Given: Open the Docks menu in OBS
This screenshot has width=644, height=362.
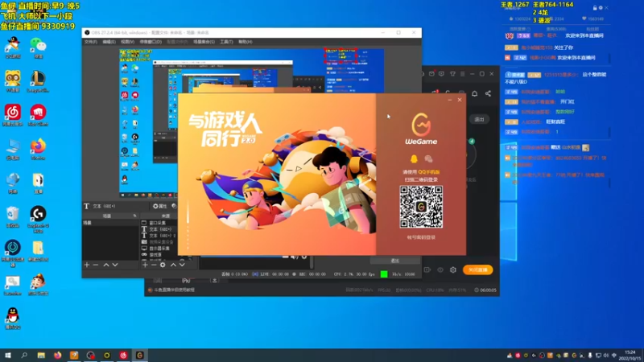Looking at the screenshot, I should (151, 42).
